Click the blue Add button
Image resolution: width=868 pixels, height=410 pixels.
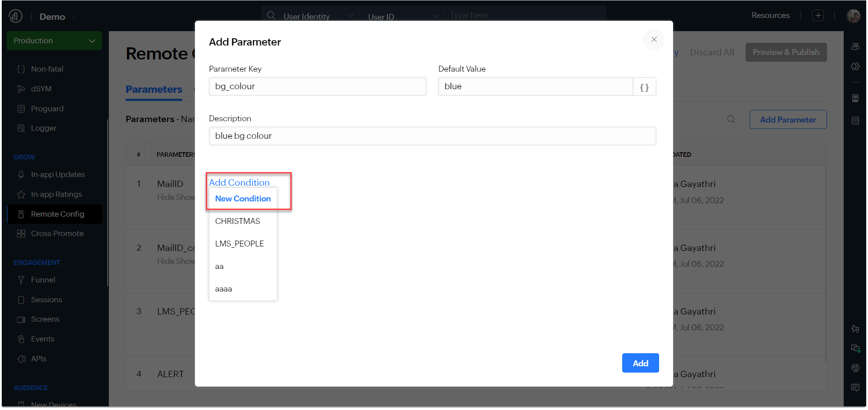coord(640,363)
